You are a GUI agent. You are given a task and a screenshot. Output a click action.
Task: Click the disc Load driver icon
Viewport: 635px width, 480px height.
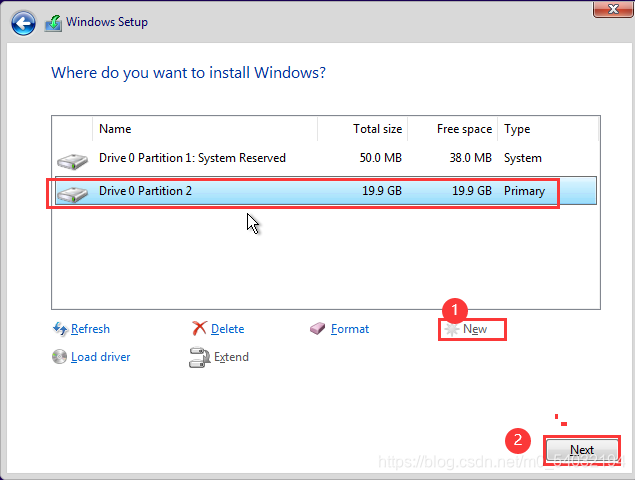click(60, 357)
